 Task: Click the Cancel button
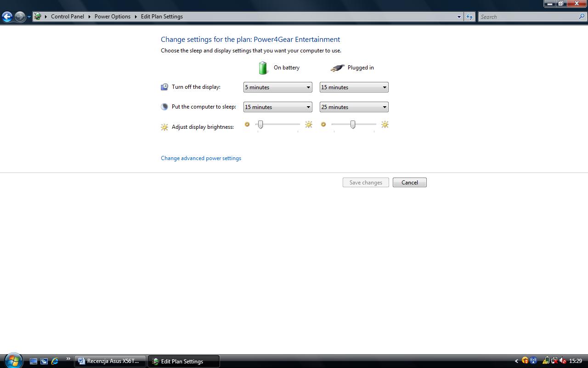tap(409, 183)
